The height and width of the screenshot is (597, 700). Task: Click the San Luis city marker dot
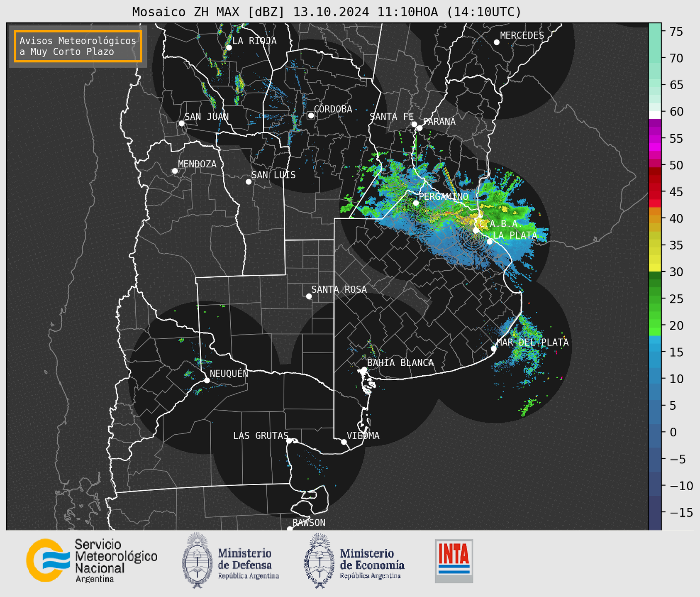(x=249, y=182)
